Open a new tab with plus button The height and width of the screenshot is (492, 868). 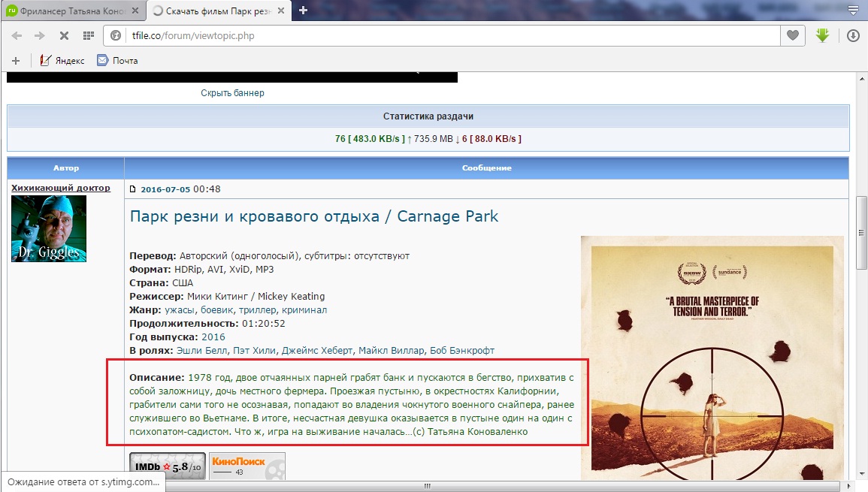point(303,11)
